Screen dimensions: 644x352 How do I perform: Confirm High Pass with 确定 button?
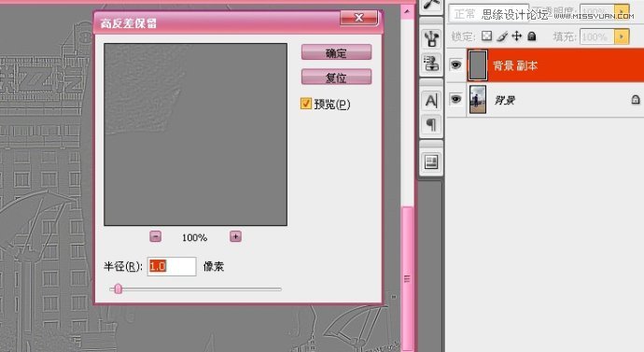coord(336,52)
